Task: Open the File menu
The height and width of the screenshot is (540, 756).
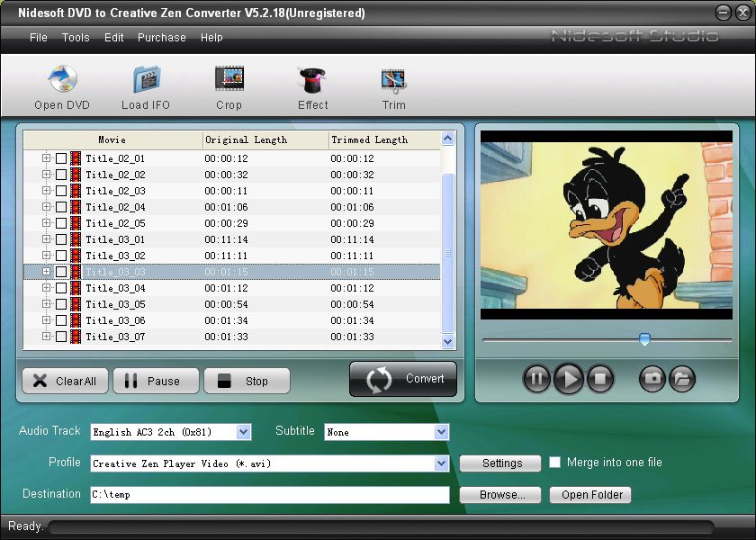Action: (39, 38)
